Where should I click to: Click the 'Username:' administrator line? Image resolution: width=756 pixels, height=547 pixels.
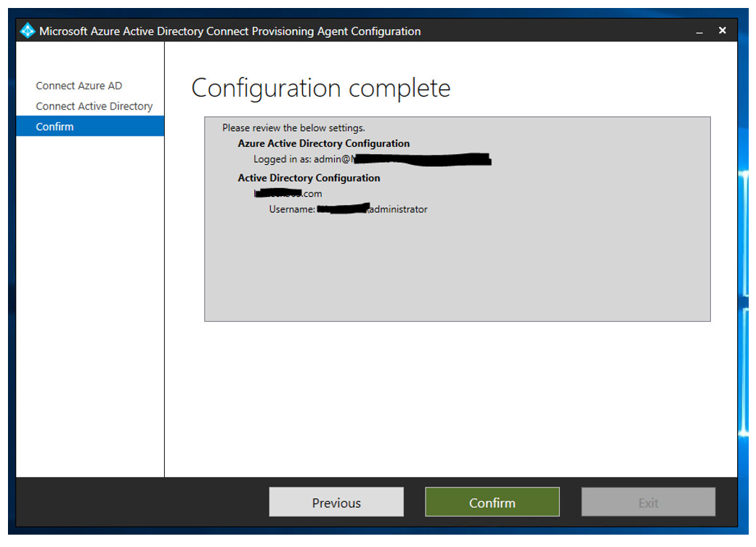[x=348, y=209]
